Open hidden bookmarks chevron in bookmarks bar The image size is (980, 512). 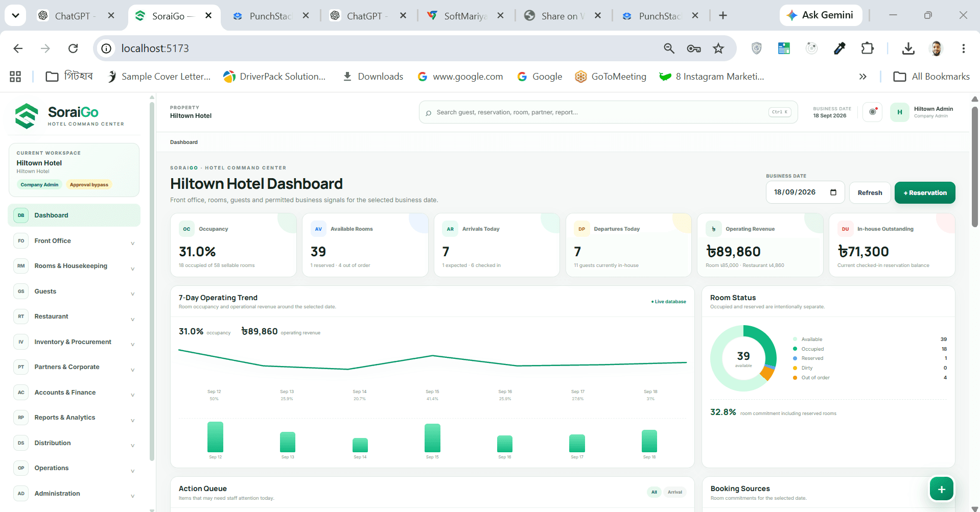862,77
